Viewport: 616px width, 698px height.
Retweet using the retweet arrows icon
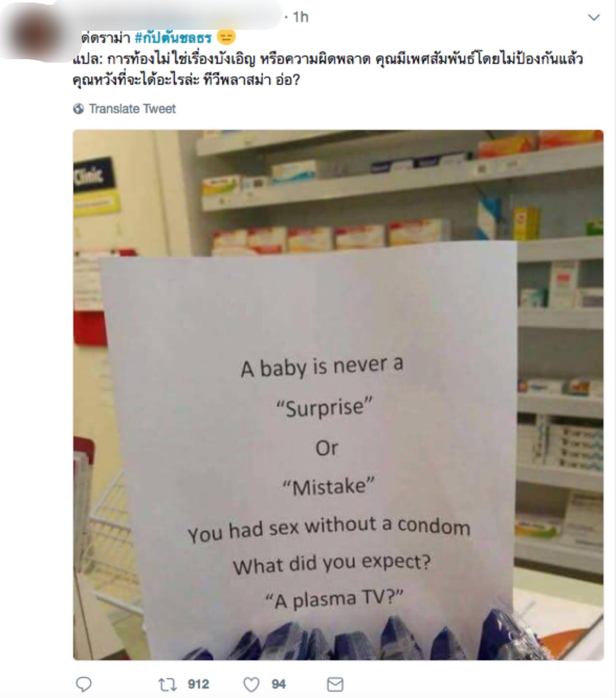(167, 684)
